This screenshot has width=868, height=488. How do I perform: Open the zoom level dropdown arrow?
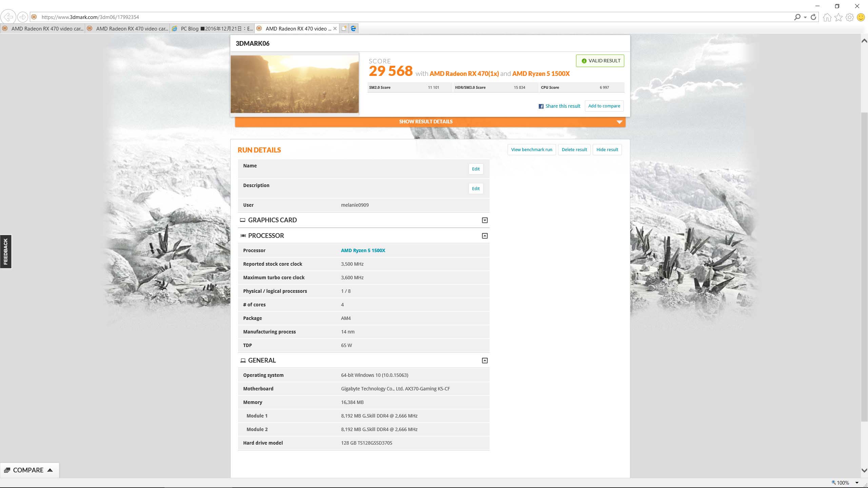click(x=857, y=483)
